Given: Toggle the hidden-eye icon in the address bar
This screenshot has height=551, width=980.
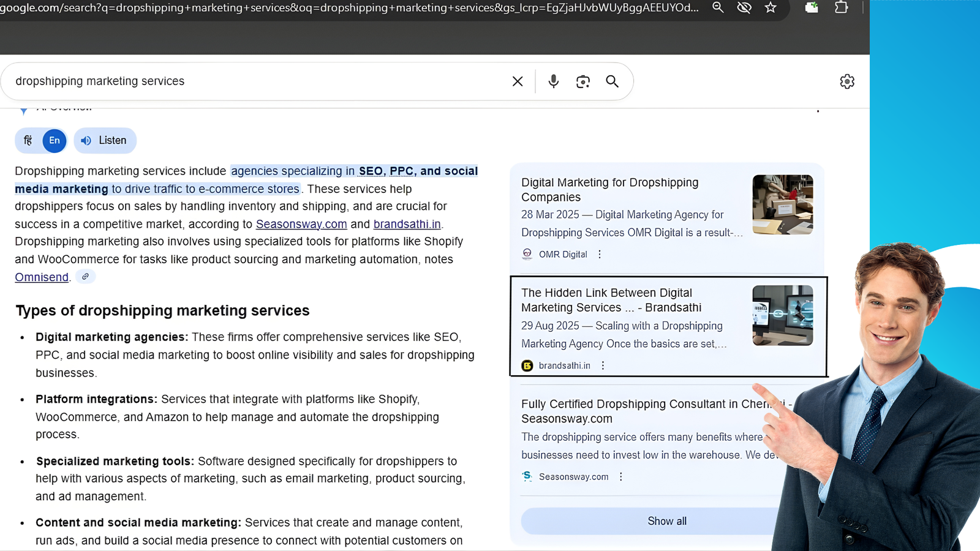Looking at the screenshot, I should [x=744, y=8].
